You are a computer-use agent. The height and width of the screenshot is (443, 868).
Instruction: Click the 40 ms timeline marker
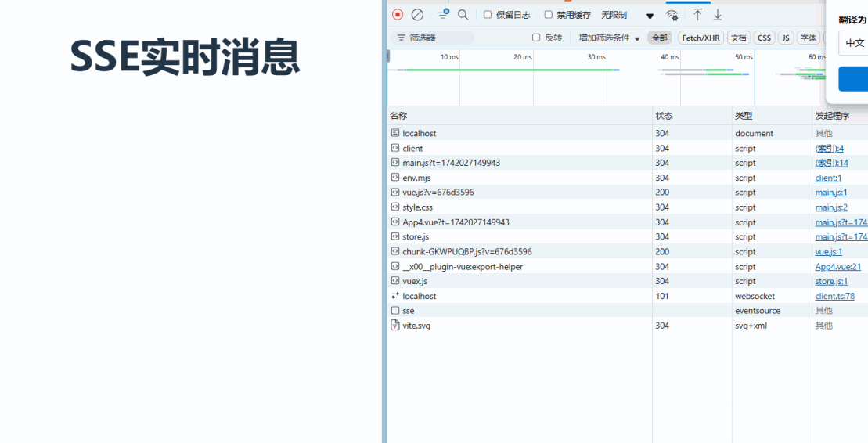[670, 57]
